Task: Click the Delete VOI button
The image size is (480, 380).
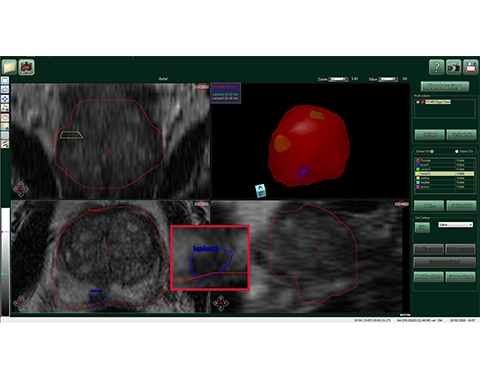Action: click(461, 206)
